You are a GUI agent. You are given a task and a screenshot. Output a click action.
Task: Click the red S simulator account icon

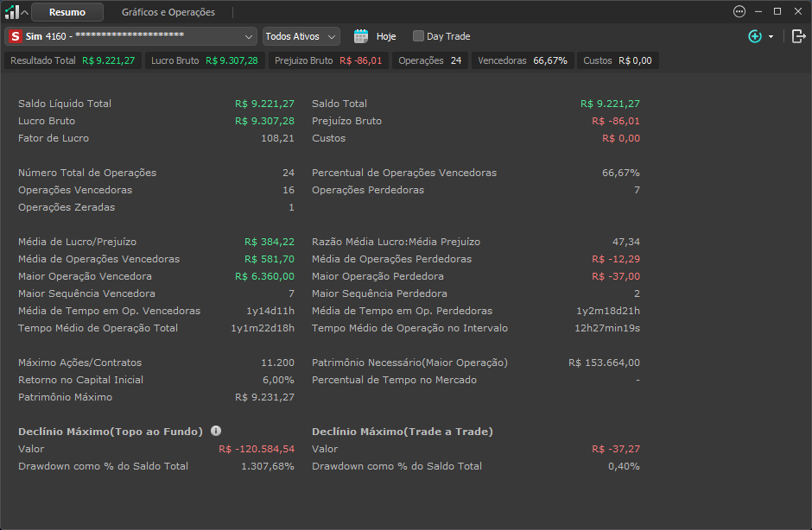pos(15,36)
